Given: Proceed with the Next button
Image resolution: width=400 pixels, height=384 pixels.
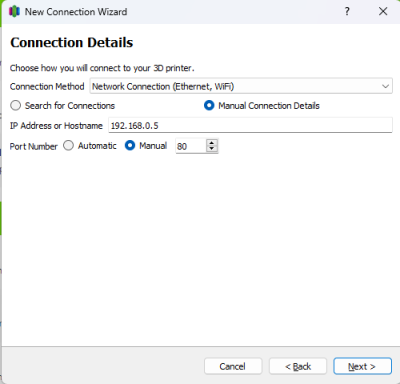Looking at the screenshot, I should 362,366.
